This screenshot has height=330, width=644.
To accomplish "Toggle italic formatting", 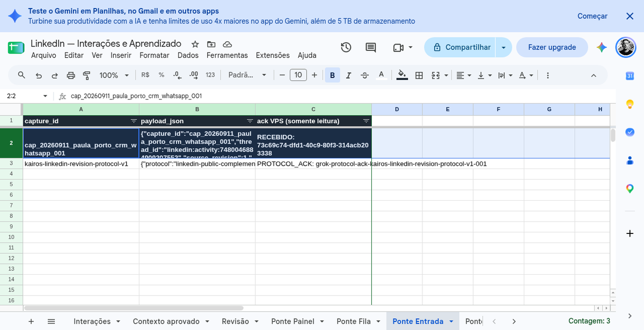I will point(348,75).
